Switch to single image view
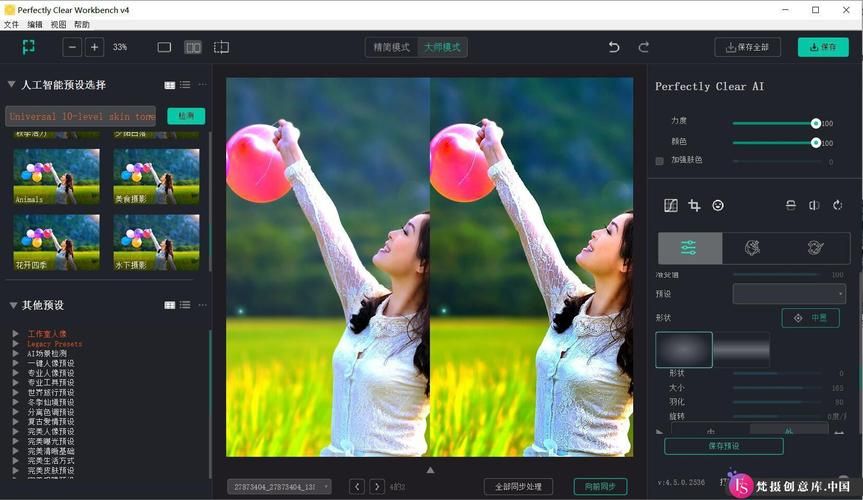 coord(164,47)
